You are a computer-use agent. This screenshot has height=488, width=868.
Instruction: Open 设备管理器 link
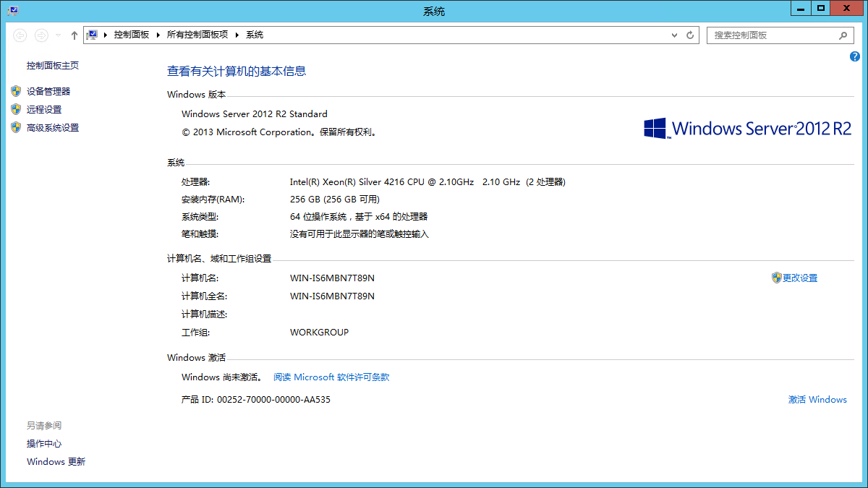[x=48, y=92]
